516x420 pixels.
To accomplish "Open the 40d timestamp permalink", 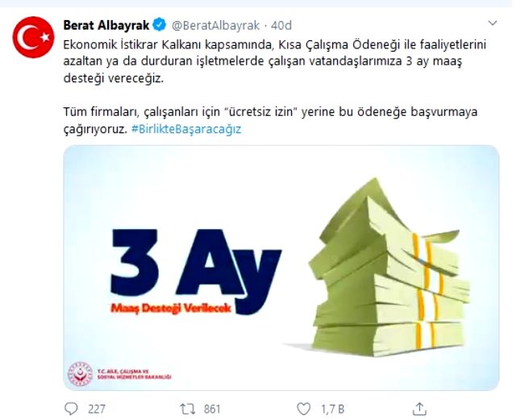I will (x=281, y=25).
